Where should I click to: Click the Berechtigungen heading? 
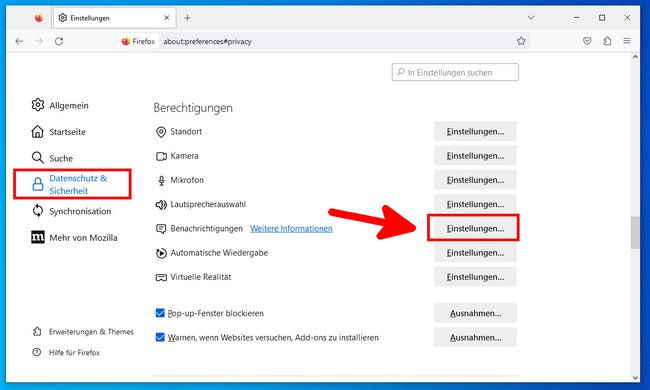(193, 108)
